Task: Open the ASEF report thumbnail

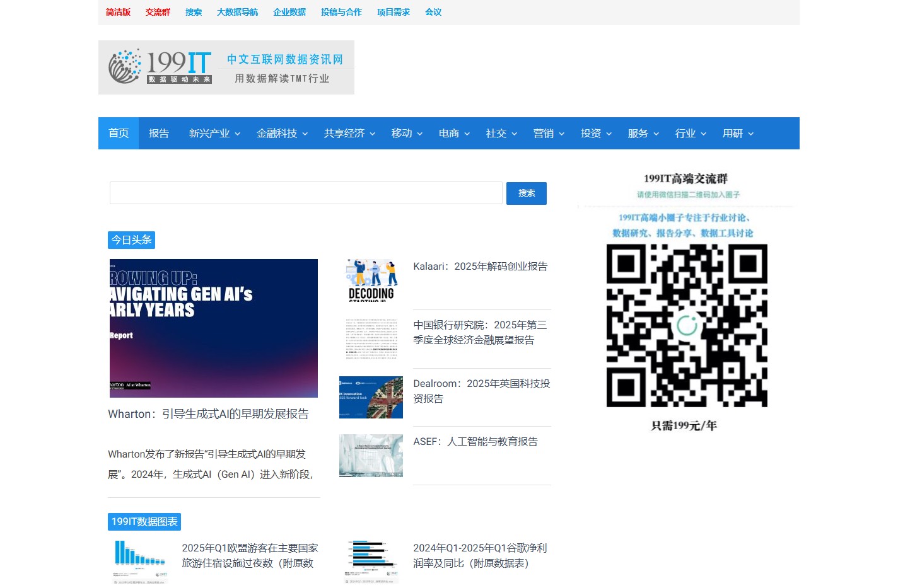Action: coord(371,455)
